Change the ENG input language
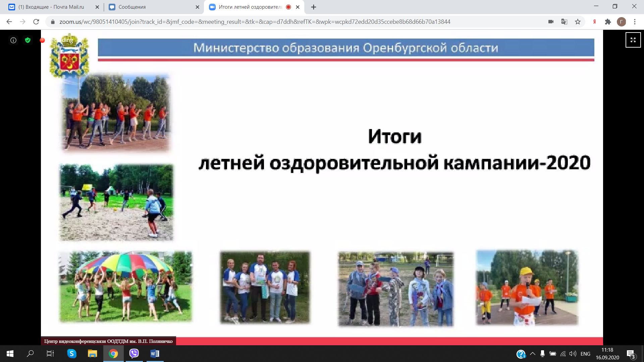644x362 pixels. (x=585, y=354)
